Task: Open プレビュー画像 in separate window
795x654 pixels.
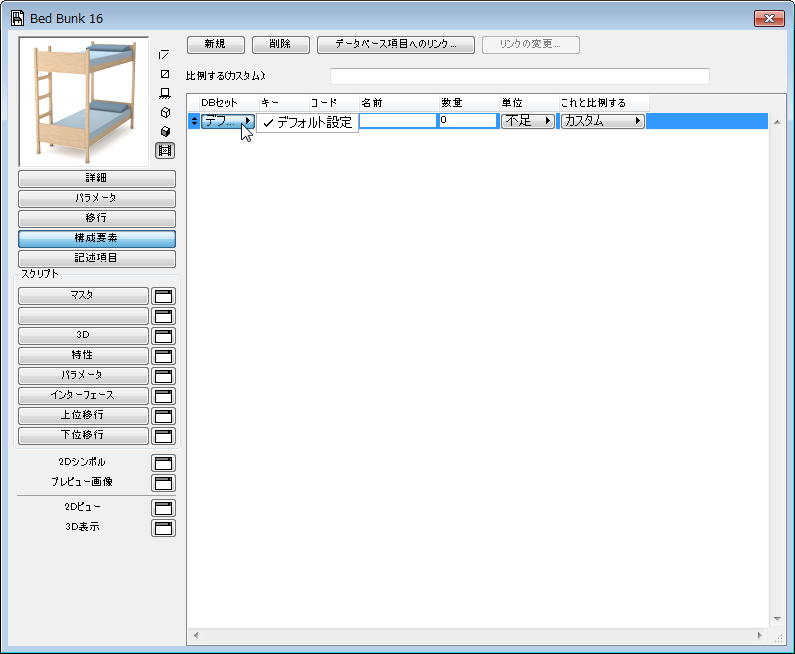Action: pyautogui.click(x=163, y=483)
